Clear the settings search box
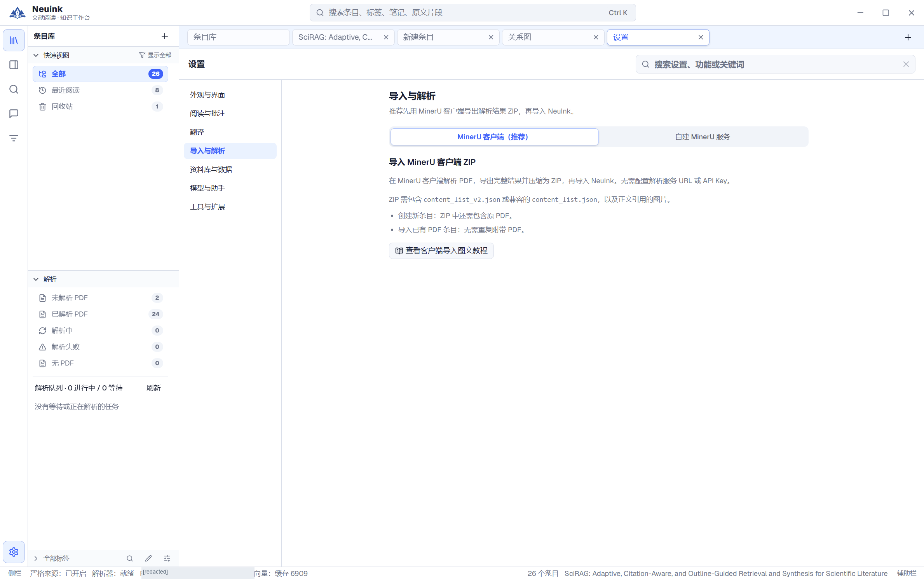Viewport: 924px width, 579px height. (x=906, y=65)
